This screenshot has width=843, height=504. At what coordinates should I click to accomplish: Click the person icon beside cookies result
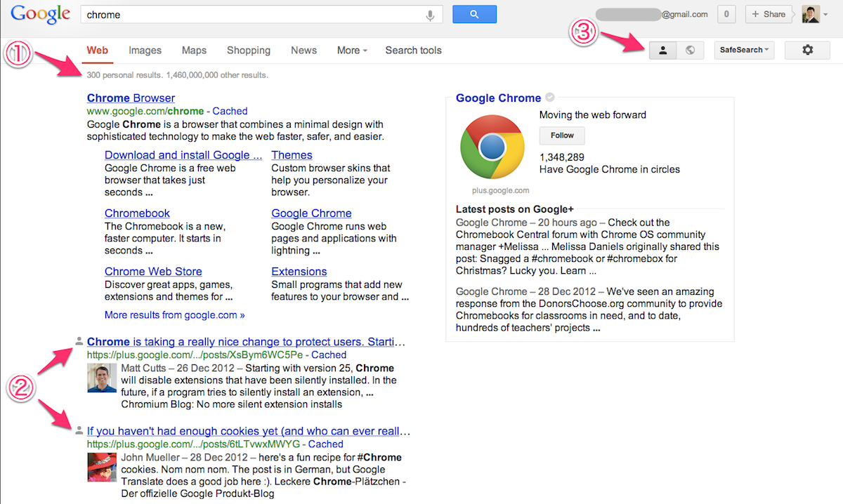click(79, 431)
